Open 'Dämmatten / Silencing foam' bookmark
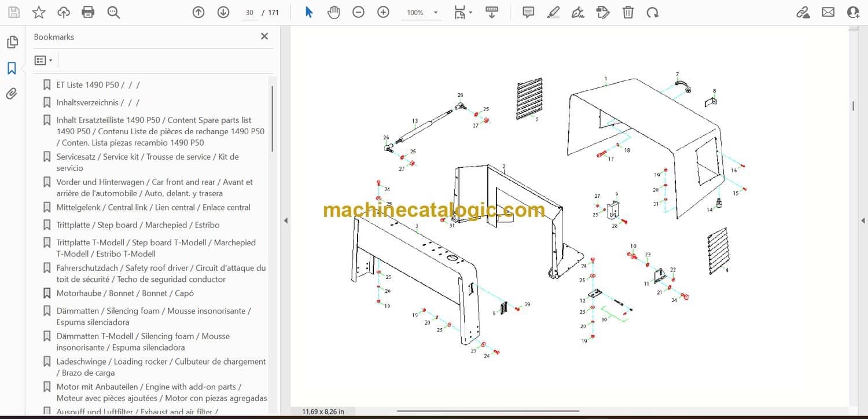Image resolution: width=868 pixels, height=419 pixels. 154,317
